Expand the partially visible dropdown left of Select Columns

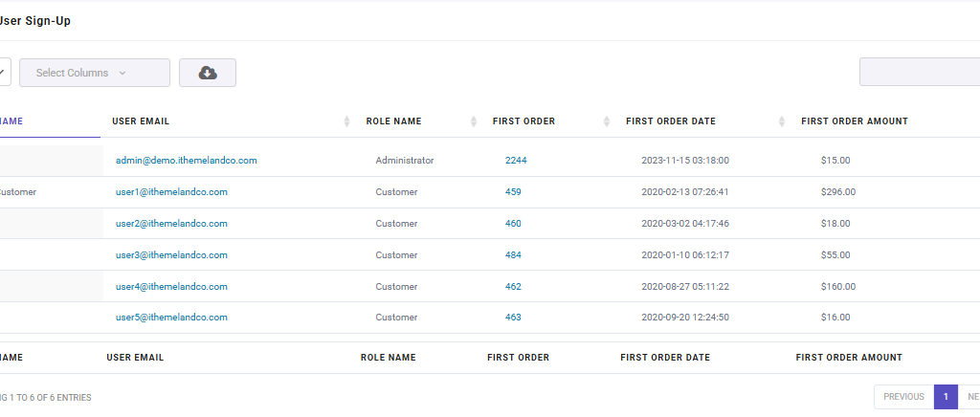pos(3,72)
